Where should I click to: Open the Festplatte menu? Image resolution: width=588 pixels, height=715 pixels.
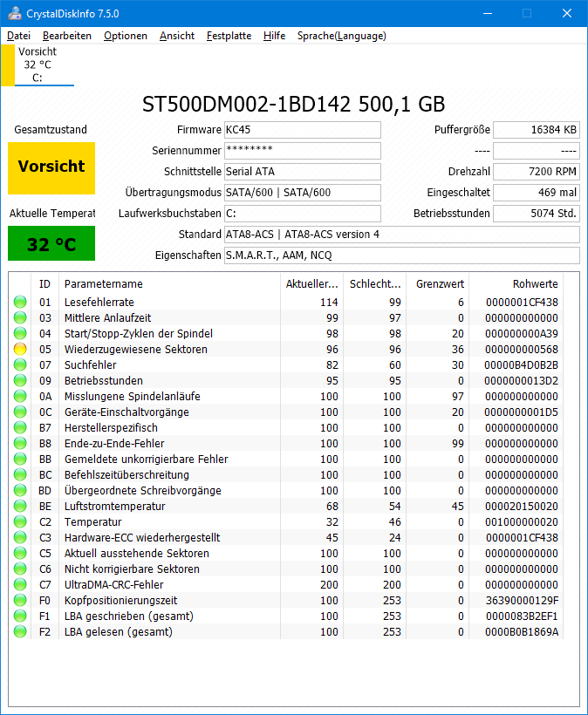tap(229, 36)
